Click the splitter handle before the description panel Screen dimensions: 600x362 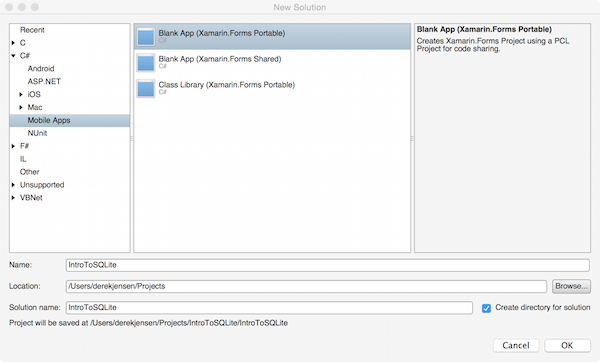[412, 139]
